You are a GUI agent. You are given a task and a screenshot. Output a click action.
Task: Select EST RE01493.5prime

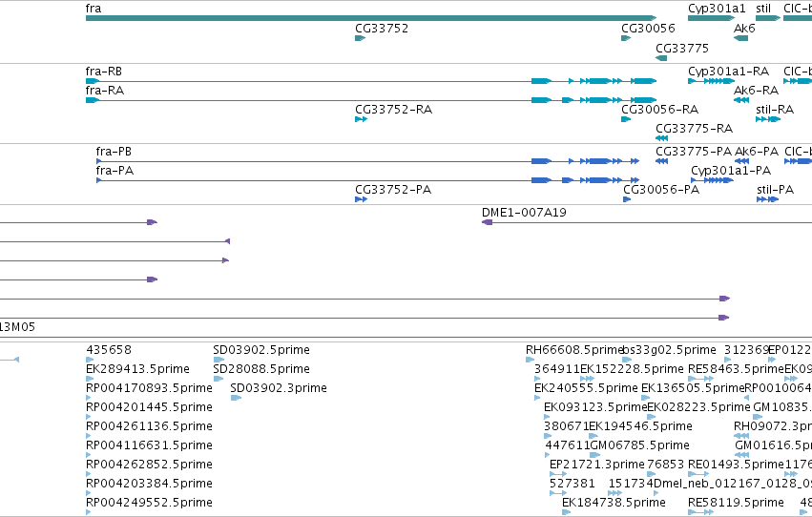(x=736, y=465)
